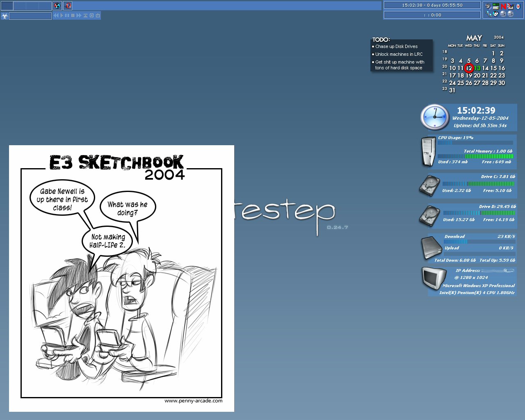Click the Wednesday-12-05-2004 date text
Screen dimensions: 525x420
(480, 118)
